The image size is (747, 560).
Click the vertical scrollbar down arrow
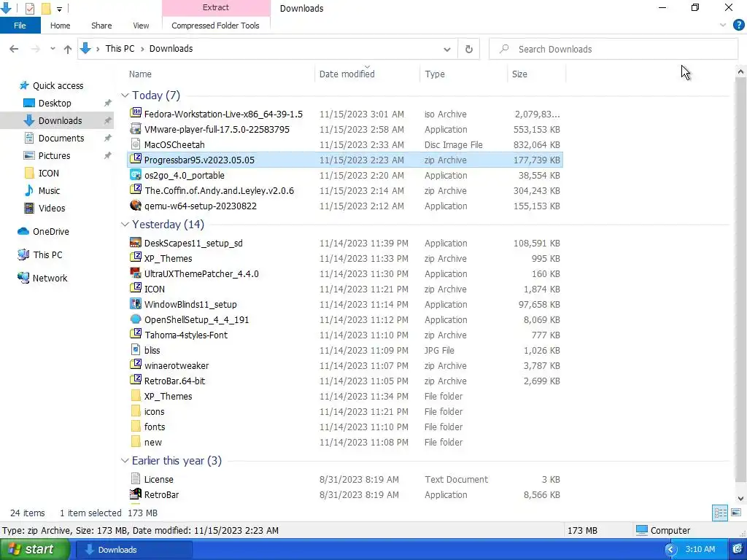740,499
